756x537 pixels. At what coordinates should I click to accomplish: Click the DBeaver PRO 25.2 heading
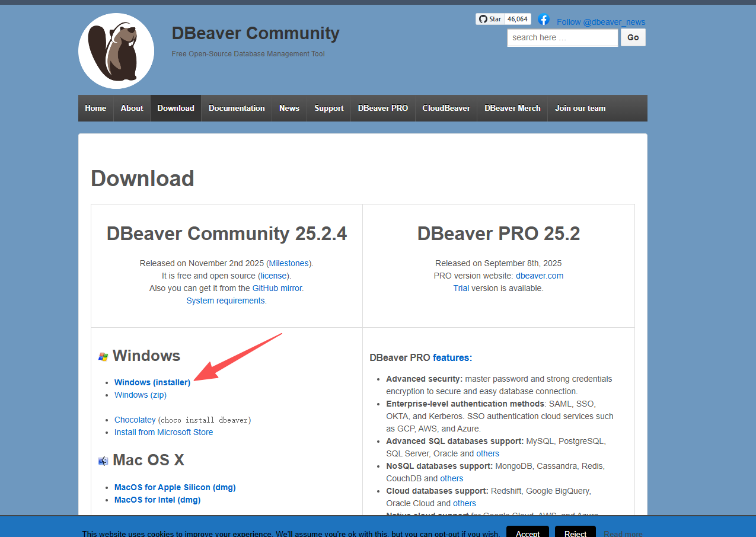tap(499, 234)
